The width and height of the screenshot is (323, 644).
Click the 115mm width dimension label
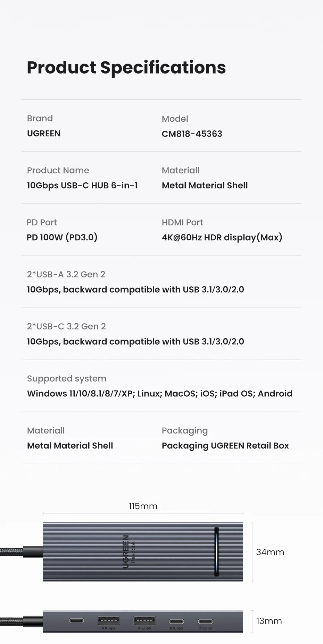click(143, 506)
